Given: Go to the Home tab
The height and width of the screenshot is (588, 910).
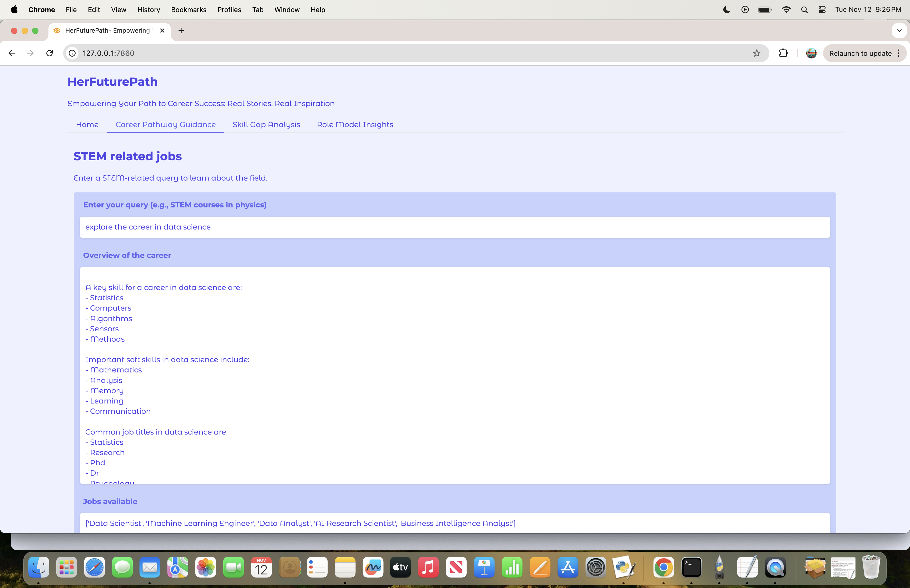Looking at the screenshot, I should point(87,124).
